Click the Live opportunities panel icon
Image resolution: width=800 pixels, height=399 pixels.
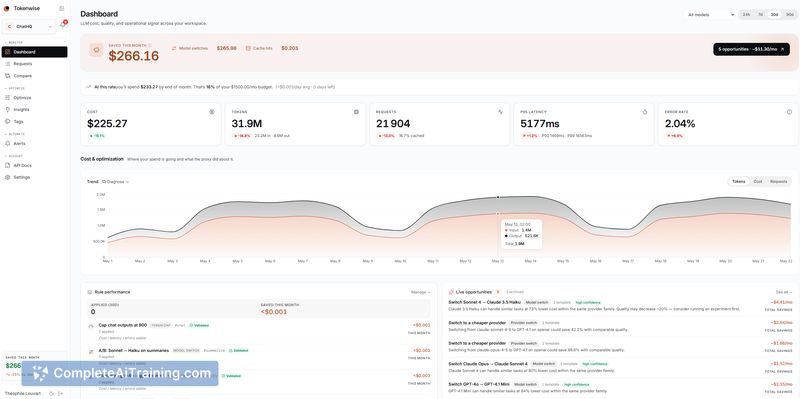point(451,292)
